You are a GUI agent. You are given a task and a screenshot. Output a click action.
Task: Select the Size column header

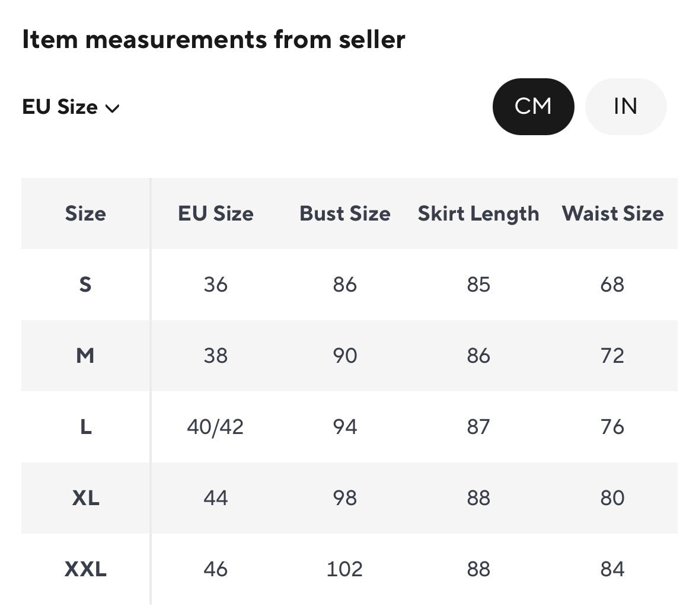tap(85, 213)
